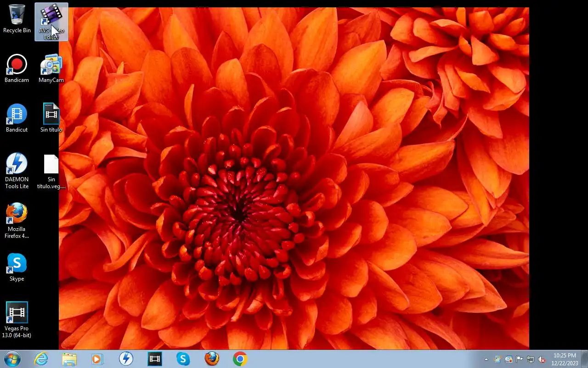Launch Google Chrome from the taskbar
The image size is (588, 368).
[x=240, y=359]
